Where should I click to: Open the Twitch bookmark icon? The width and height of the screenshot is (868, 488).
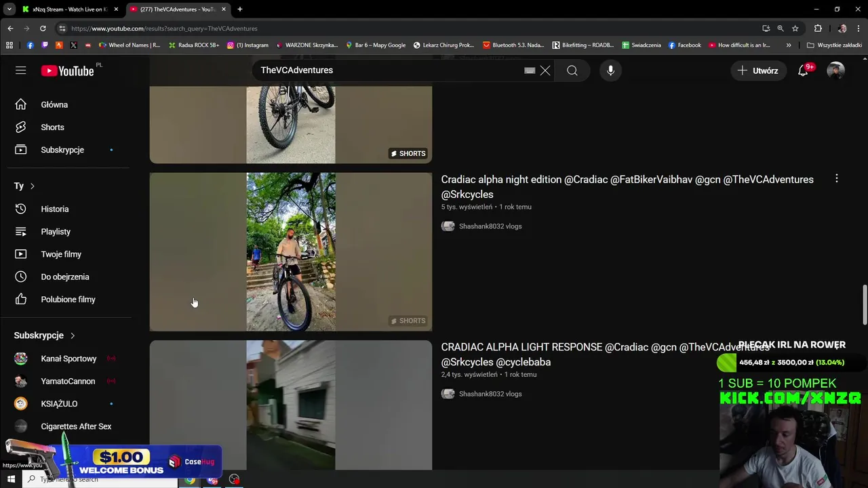click(45, 45)
